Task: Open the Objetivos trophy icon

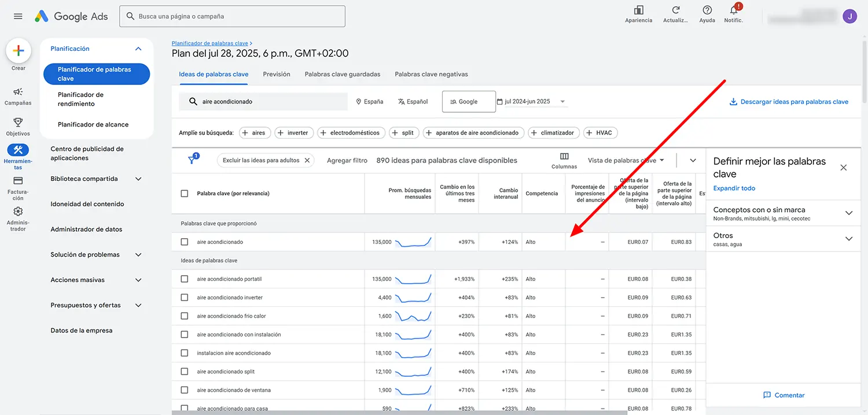Action: click(x=18, y=122)
